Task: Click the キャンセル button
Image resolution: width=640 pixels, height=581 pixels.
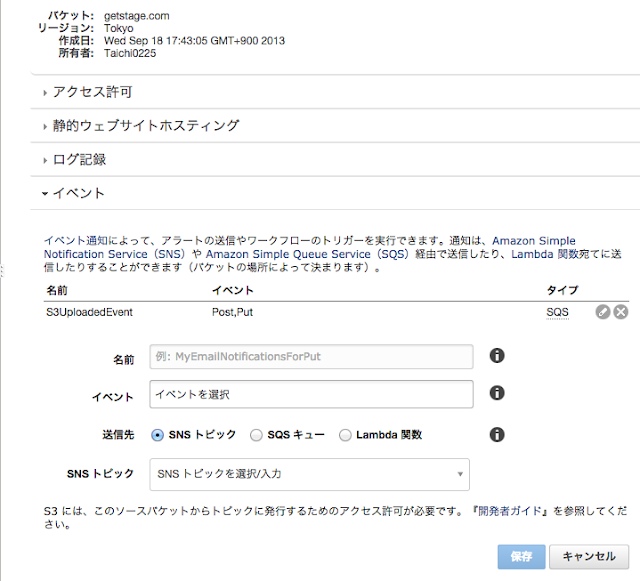Action: [589, 557]
